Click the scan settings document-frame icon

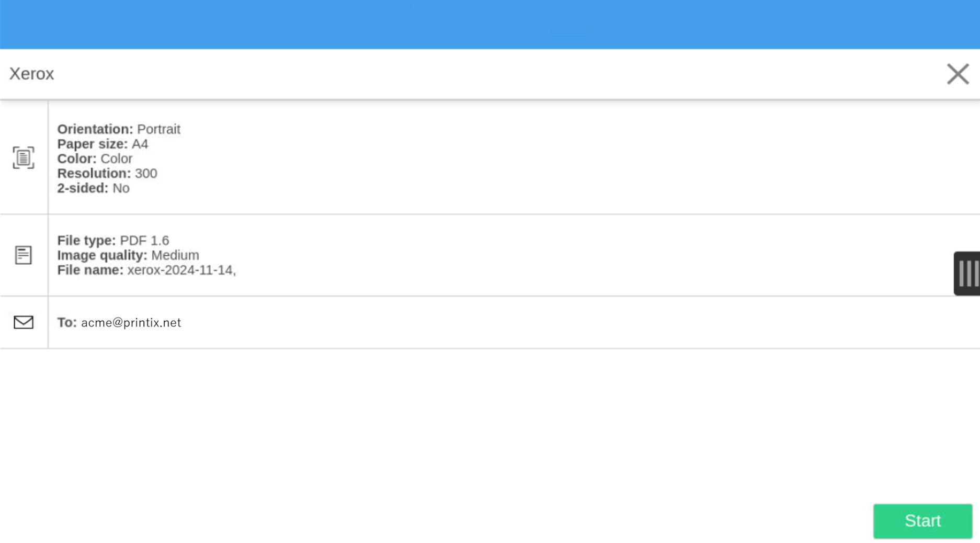[x=24, y=157]
